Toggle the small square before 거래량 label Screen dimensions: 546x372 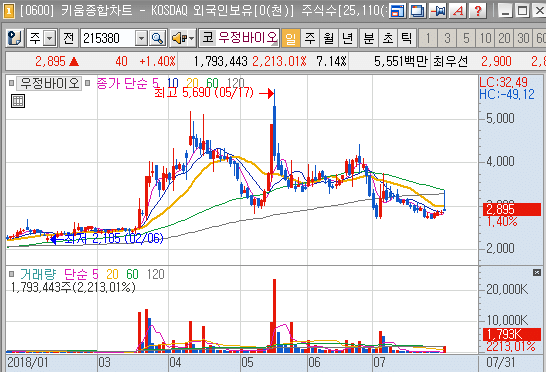coord(11,274)
